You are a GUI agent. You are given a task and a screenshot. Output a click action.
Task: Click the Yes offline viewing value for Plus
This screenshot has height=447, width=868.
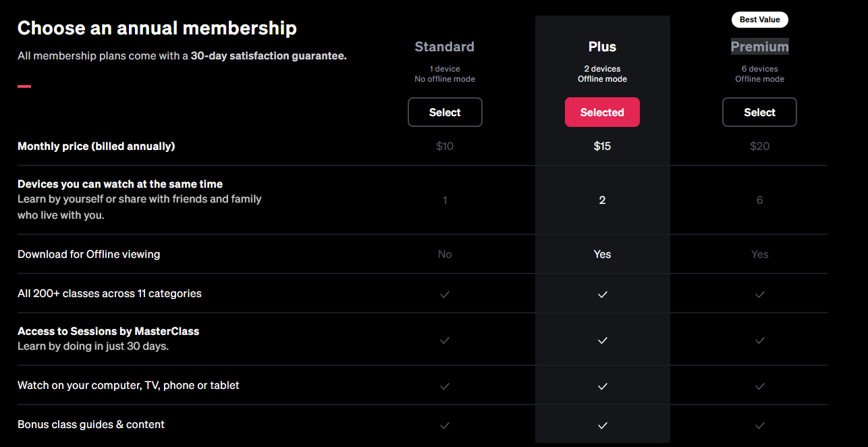click(602, 255)
